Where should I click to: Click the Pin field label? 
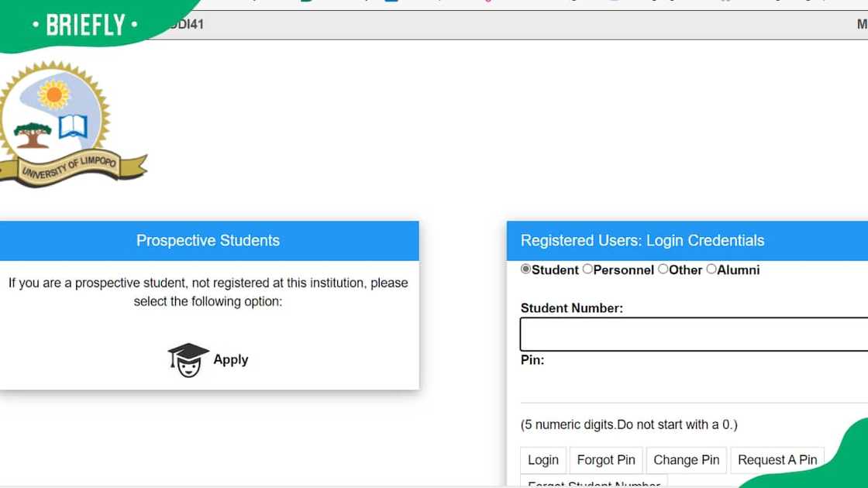click(532, 360)
